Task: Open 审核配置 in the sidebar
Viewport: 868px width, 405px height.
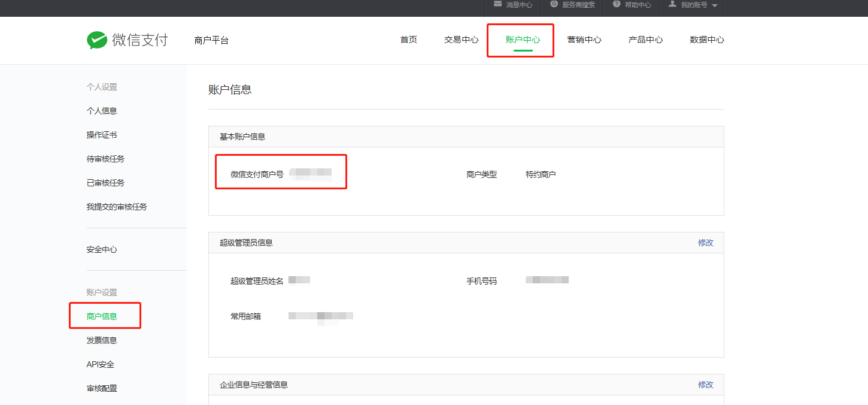Action: pos(102,388)
